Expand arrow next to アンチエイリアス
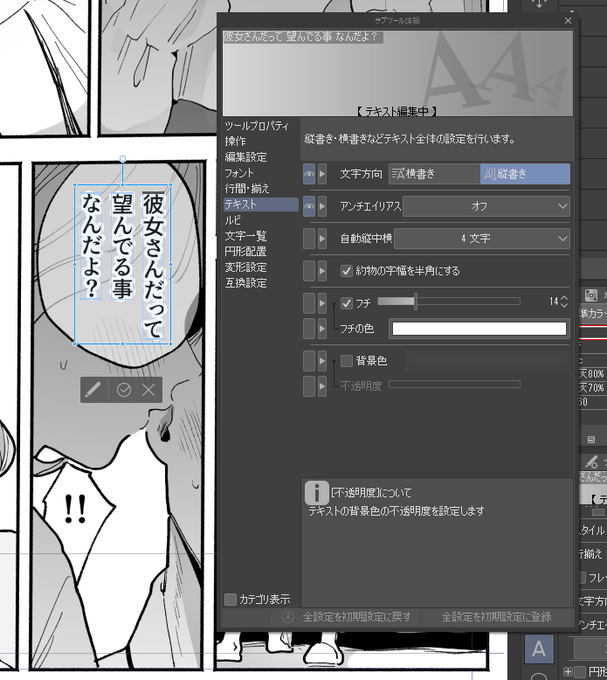 point(322,206)
